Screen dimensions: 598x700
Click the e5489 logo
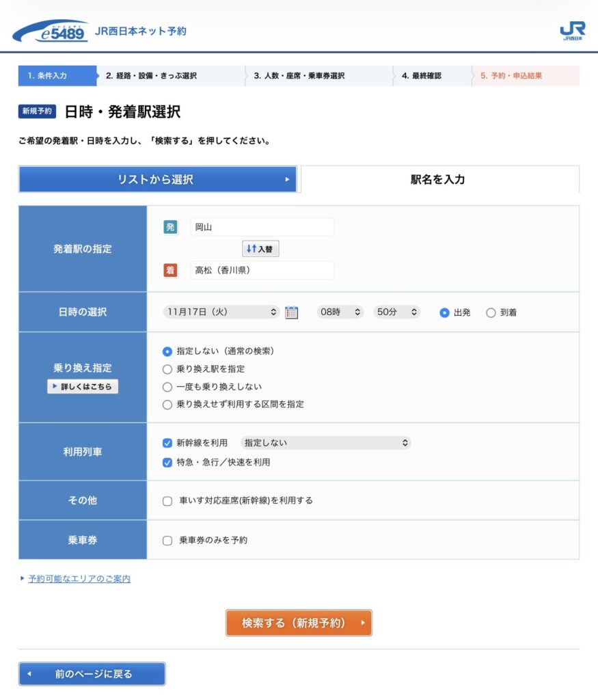(50, 31)
